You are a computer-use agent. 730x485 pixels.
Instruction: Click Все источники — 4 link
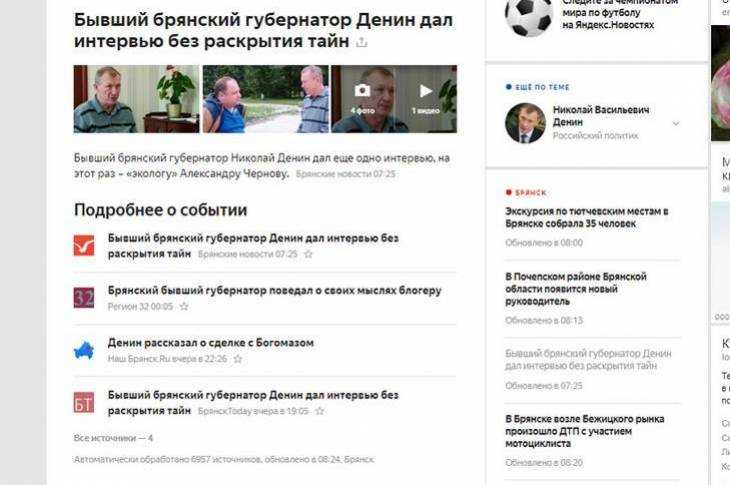click(113, 438)
